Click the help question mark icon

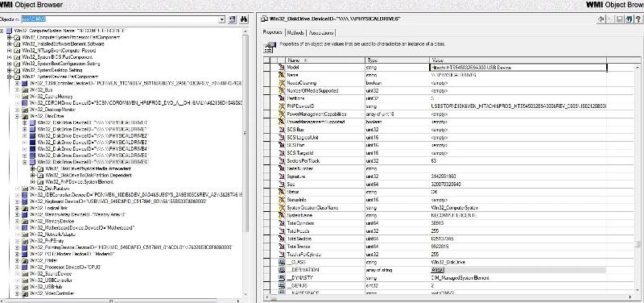pos(638,19)
